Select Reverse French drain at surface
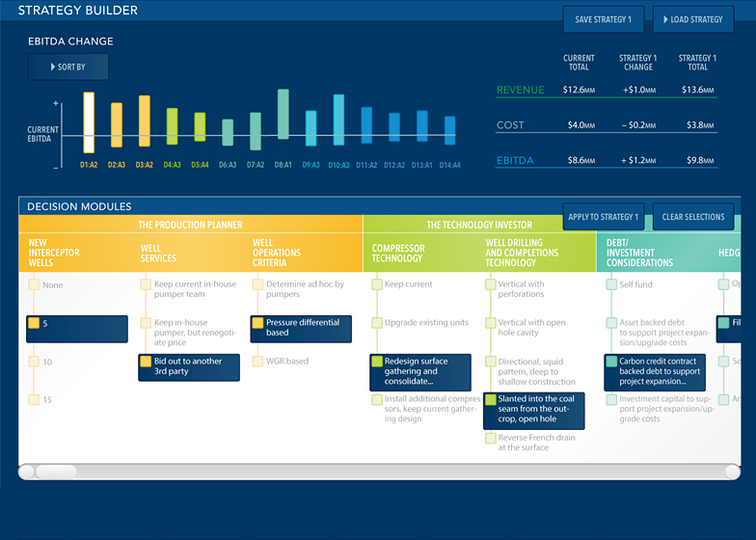Image resolution: width=756 pixels, height=540 pixels. [491, 438]
